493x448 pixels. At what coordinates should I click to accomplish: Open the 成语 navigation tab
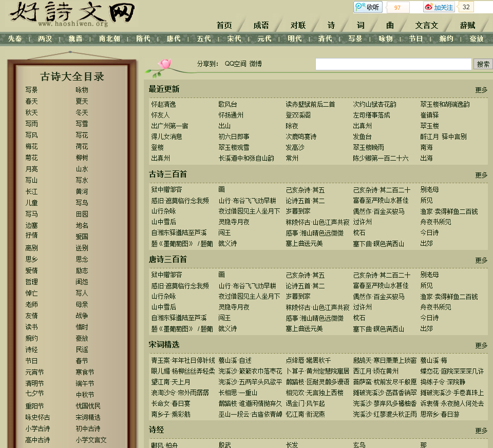coord(261,25)
